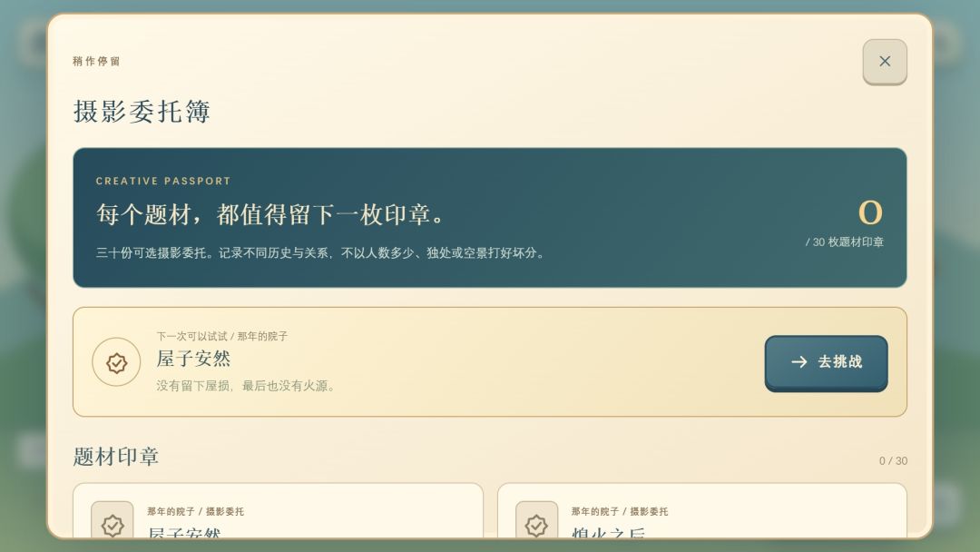Close the 摄影委托簿 dialog
Image resolution: width=980 pixels, height=552 pixels.
click(885, 61)
